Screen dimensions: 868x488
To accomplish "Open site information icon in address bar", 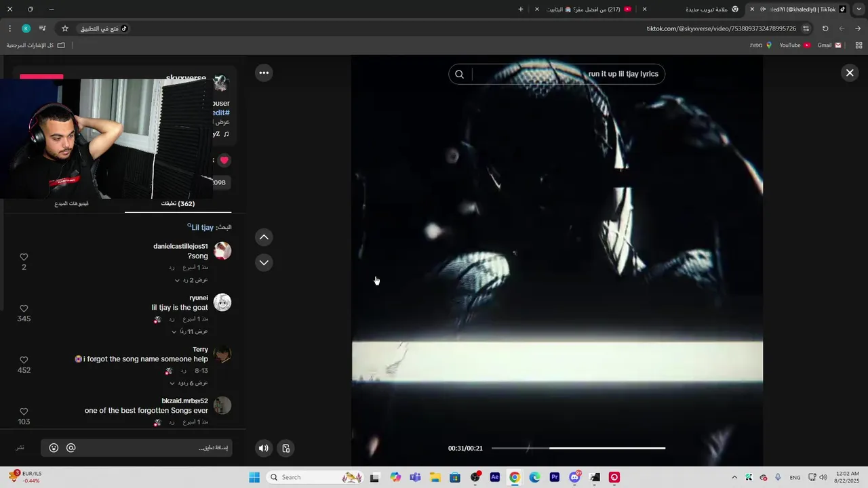I will tap(806, 28).
